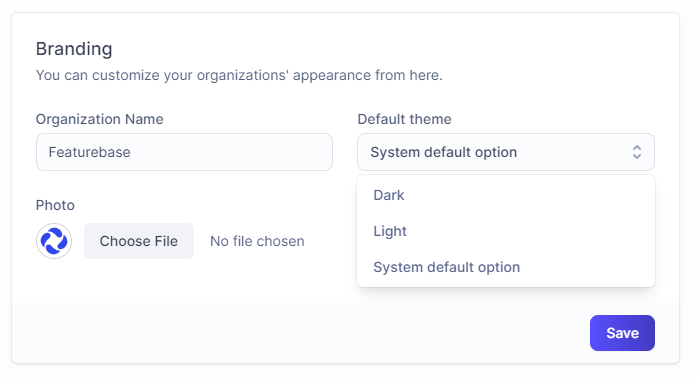Click the Choose File button
Viewport: 697px width, 379px height.
[139, 241]
